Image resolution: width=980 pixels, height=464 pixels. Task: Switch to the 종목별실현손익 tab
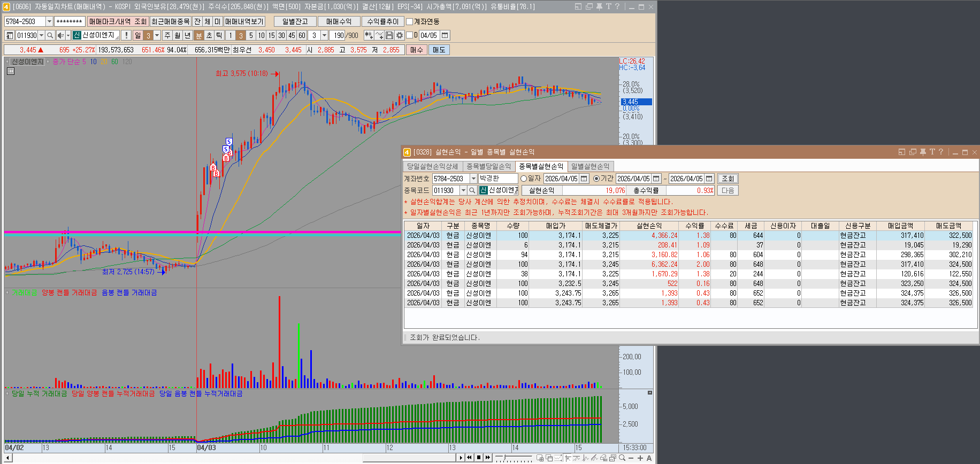pyautogui.click(x=541, y=167)
